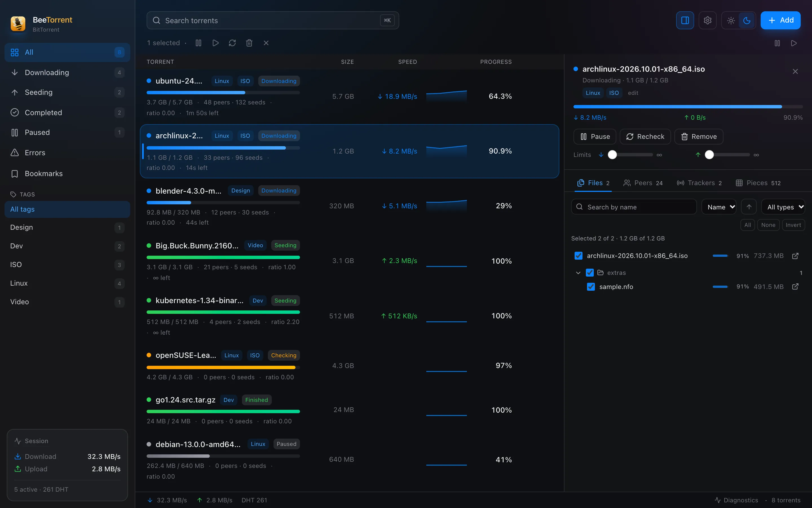
Task: Focus the Search by name field
Action: [x=634, y=207]
